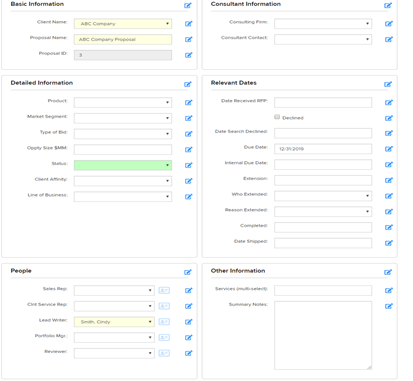Open the Who Extended dropdown
The image size is (413, 381).
tap(323, 196)
